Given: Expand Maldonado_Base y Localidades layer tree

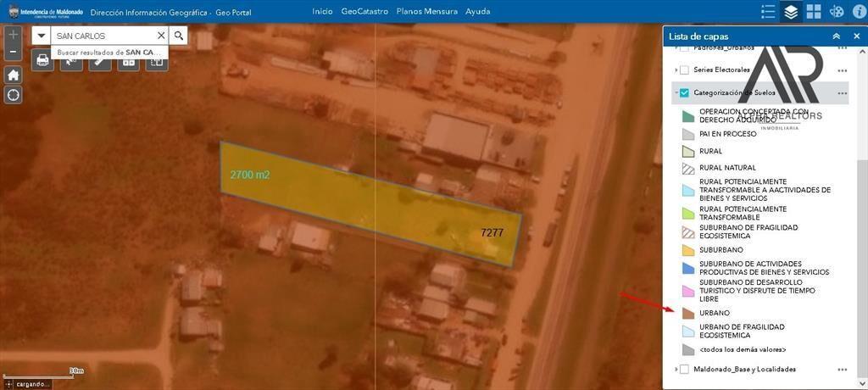Looking at the screenshot, I should 676,370.
